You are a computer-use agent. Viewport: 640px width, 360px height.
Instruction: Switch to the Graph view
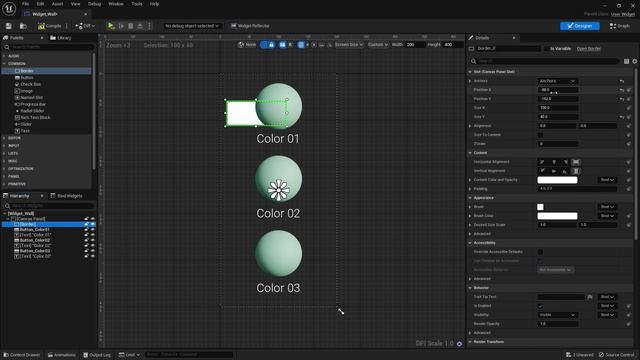[620, 26]
